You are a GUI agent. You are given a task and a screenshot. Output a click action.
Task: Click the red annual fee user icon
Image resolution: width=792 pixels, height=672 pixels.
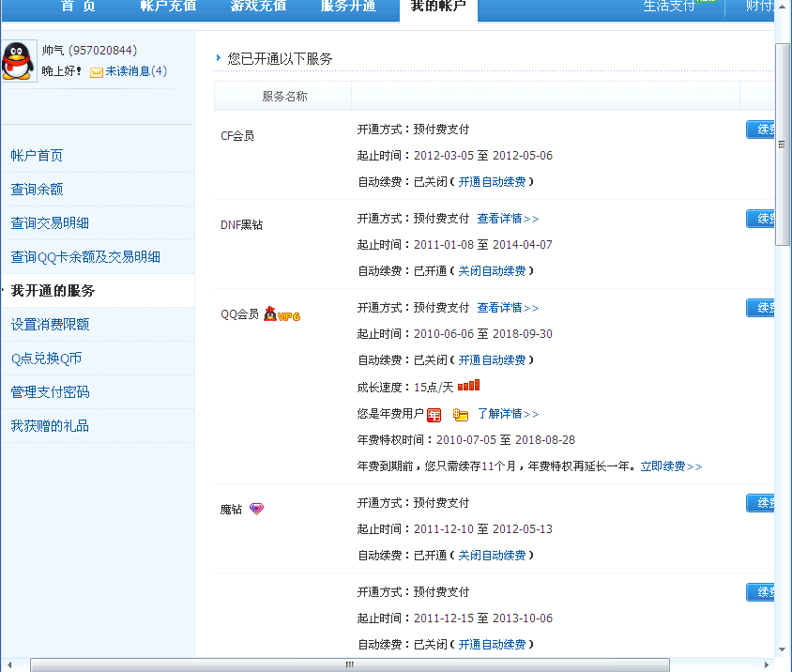pos(434,416)
